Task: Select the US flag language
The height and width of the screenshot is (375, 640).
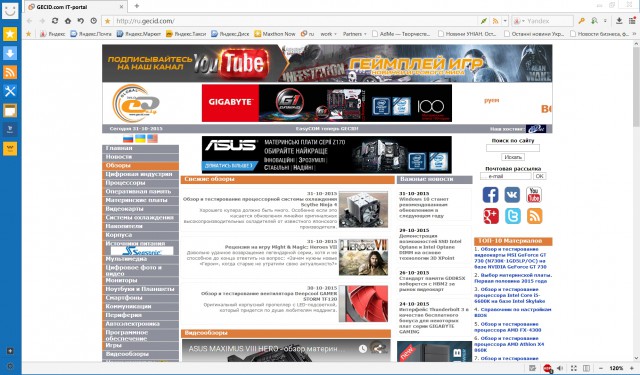Action: [x=152, y=139]
